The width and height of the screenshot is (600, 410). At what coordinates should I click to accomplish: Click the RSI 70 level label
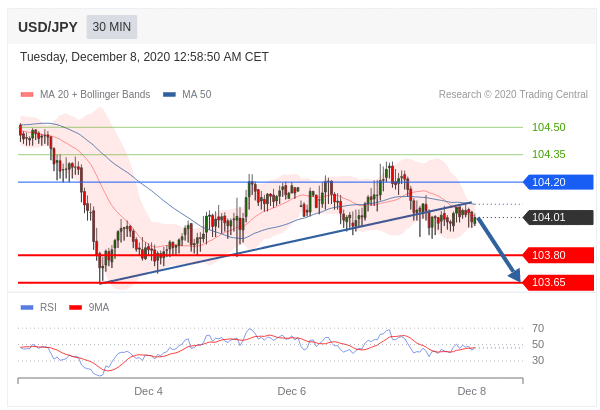pos(538,328)
